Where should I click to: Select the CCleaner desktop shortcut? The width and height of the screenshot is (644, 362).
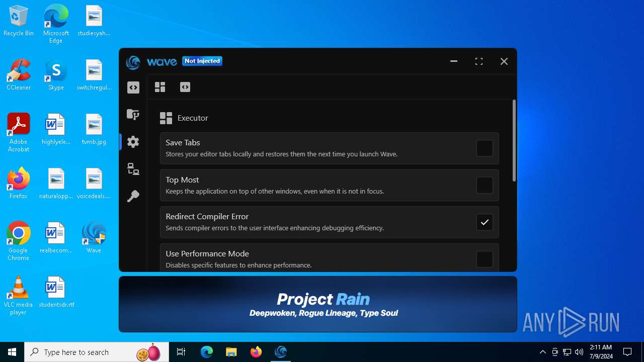(19, 75)
